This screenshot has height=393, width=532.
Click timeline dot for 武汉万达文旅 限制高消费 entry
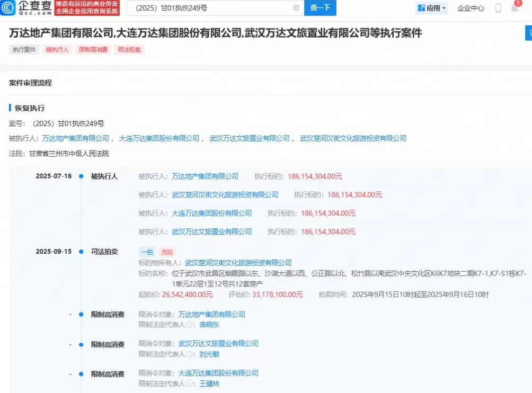click(81, 345)
